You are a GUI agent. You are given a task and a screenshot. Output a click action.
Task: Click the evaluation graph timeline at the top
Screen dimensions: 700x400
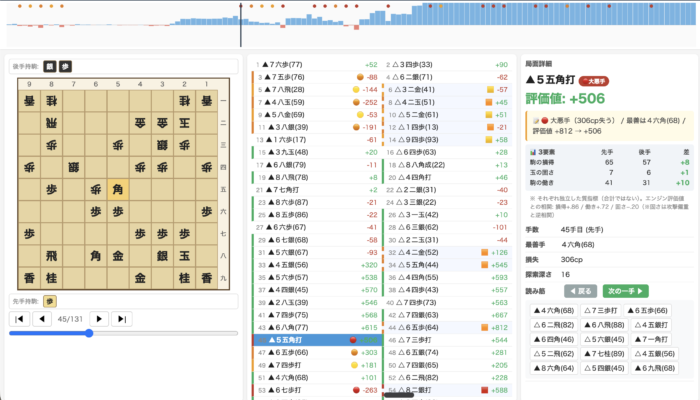[350, 24]
